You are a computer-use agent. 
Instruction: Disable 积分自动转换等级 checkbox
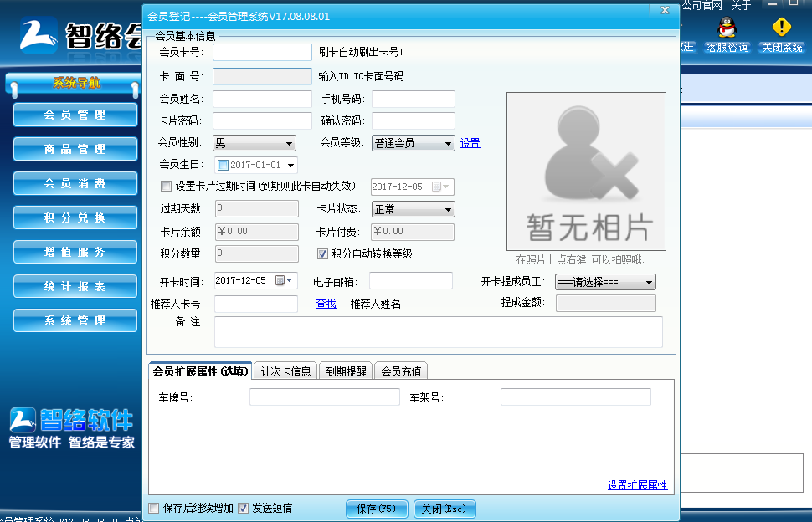click(x=322, y=254)
